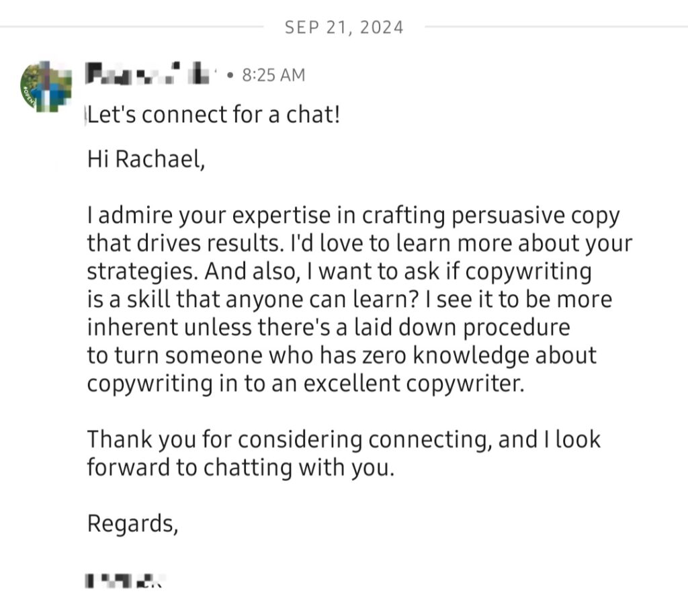Select the "Let's connect for a chat!" subject line
Screen dimensions: 688x616
pos(214,114)
